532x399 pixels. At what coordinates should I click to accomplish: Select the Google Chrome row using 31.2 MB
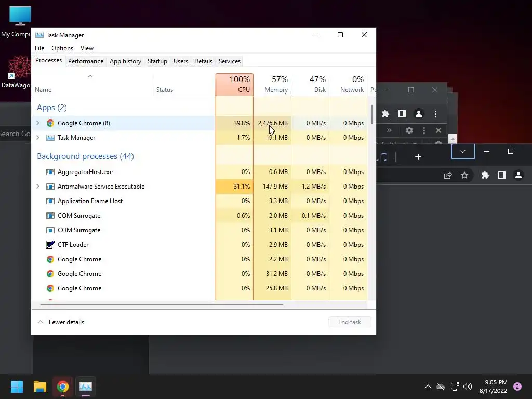199,273
